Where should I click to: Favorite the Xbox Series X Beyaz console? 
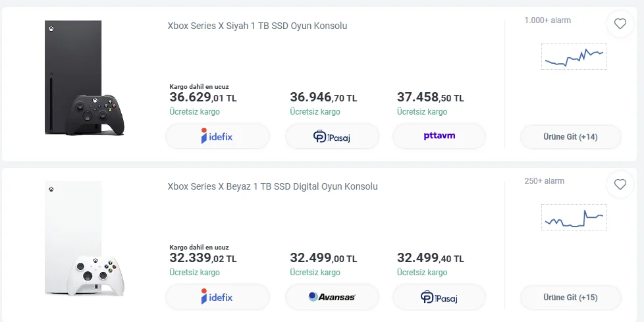[x=620, y=185]
